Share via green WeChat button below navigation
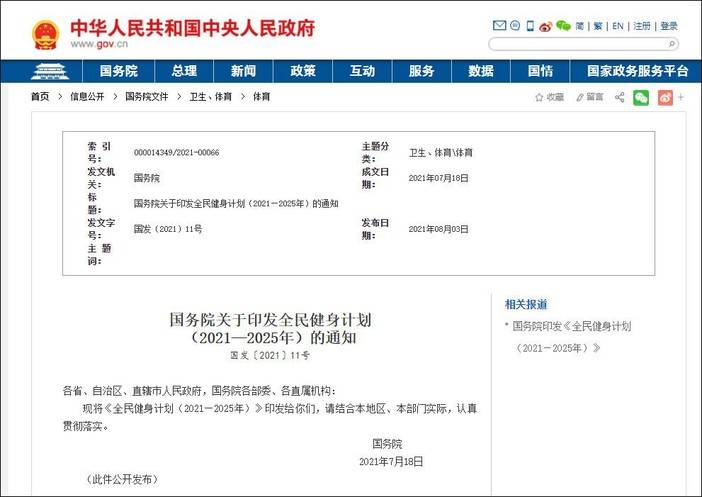The height and width of the screenshot is (497, 702). point(641,97)
